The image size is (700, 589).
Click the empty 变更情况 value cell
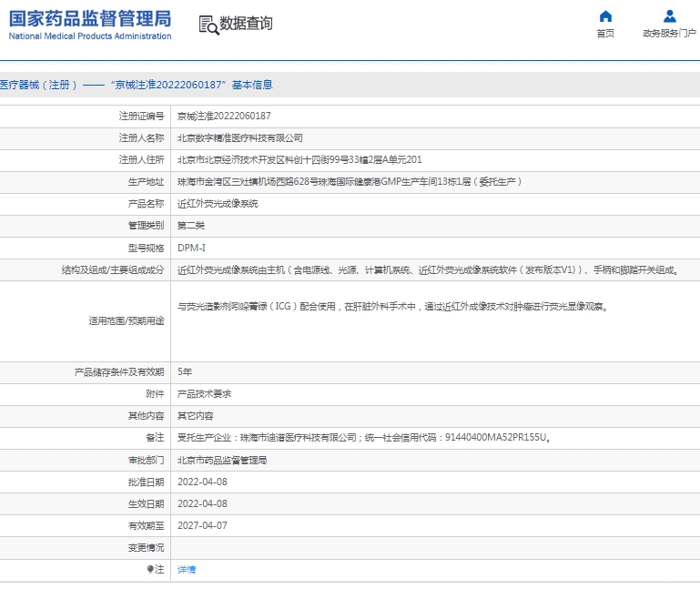point(435,548)
